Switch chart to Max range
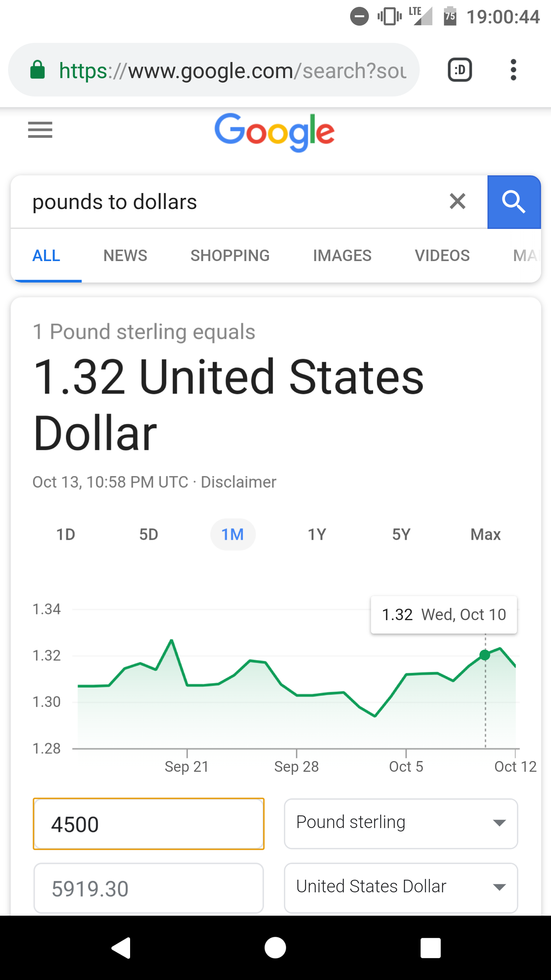Viewport: 551px width, 980px height. click(486, 534)
